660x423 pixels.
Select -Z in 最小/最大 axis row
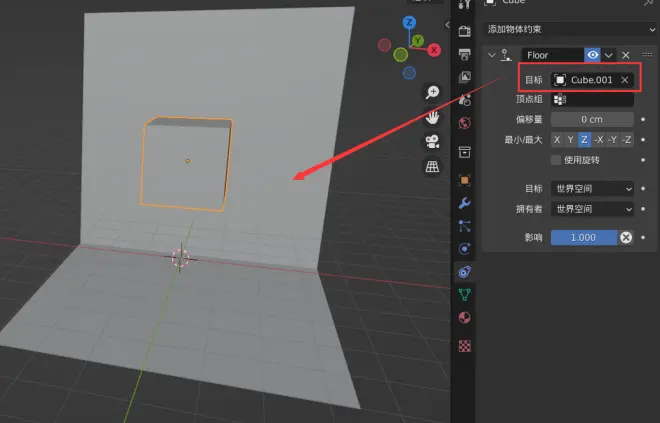pyautogui.click(x=627, y=140)
